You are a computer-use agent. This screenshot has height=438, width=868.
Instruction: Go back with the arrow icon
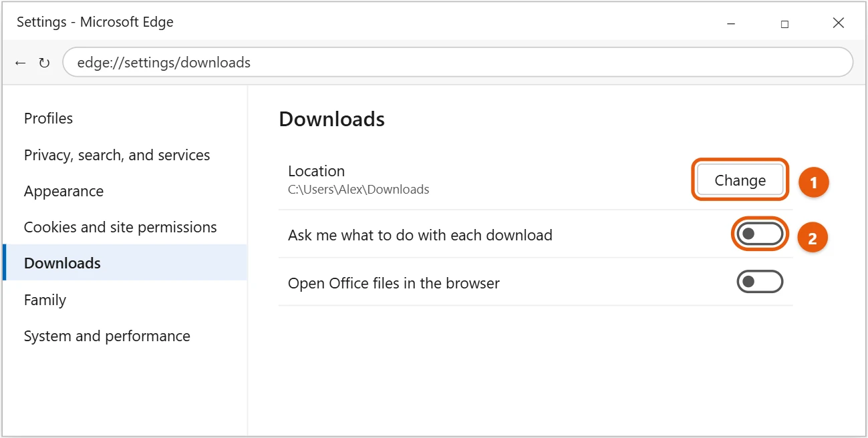tap(21, 63)
